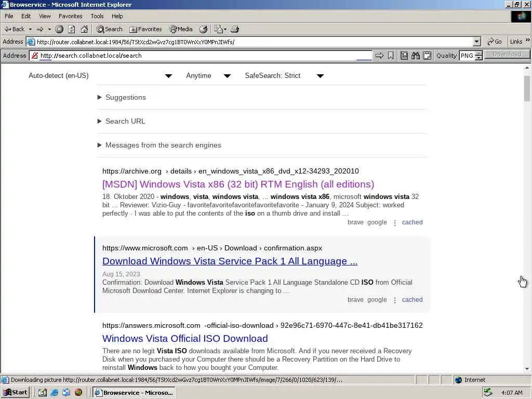Expand Messages from the search engines
Image resolution: width=532 pixels, height=399 pixels.
pyautogui.click(x=159, y=145)
